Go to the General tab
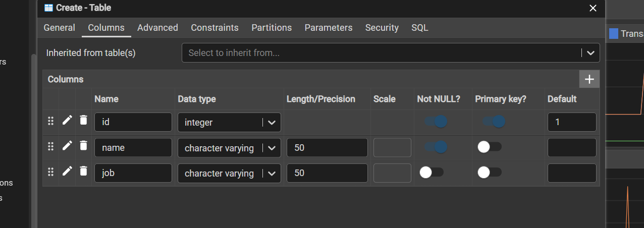 pos(59,28)
